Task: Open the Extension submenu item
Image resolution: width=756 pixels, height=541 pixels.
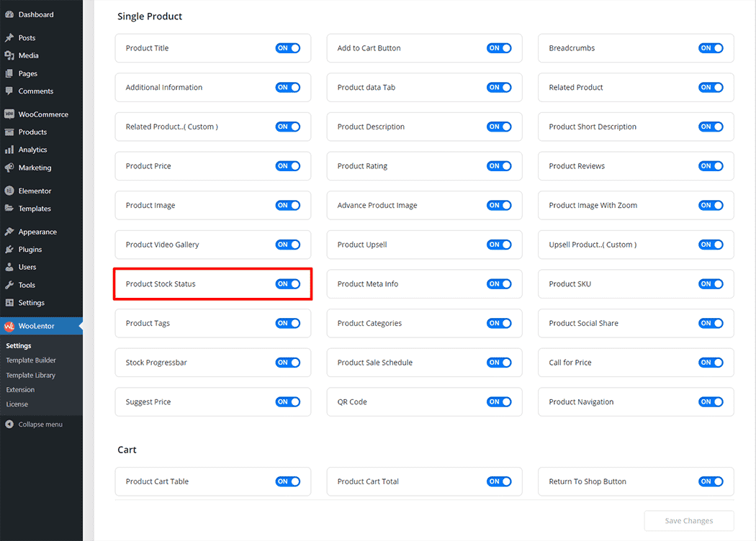Action: tap(20, 390)
